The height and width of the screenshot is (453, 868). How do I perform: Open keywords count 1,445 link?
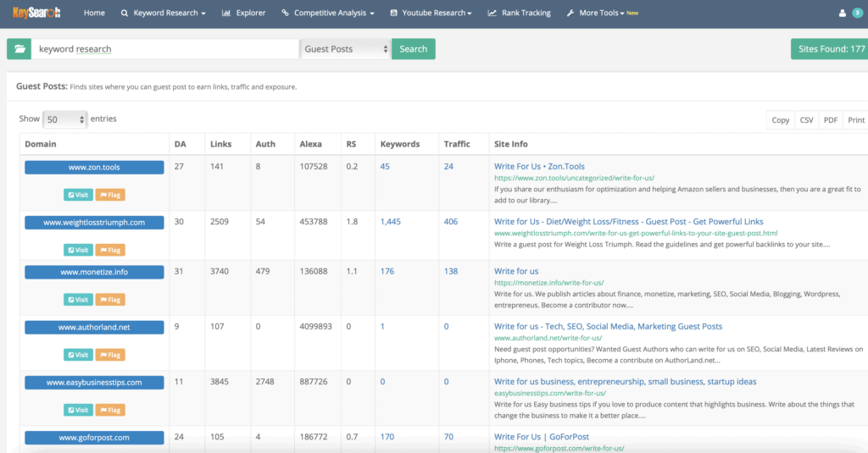(390, 222)
